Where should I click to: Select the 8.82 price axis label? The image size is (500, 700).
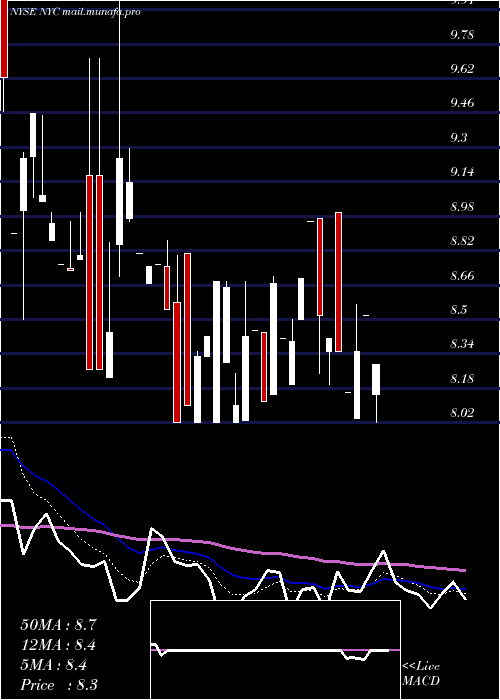(x=462, y=241)
